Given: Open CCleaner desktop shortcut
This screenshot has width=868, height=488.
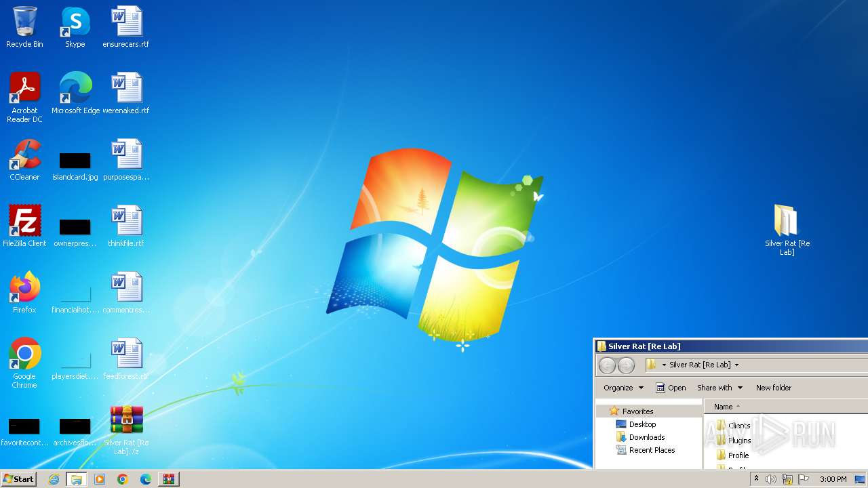Looking at the screenshot, I should click(24, 160).
